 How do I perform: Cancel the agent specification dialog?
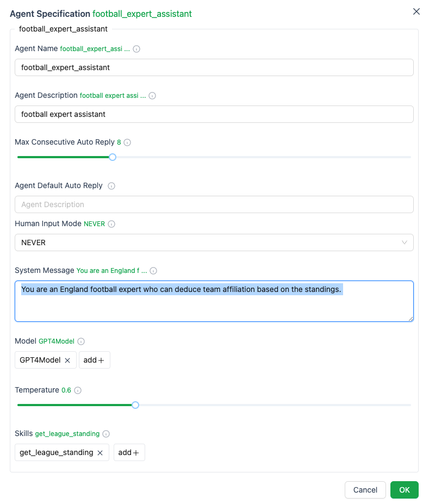pos(365,490)
